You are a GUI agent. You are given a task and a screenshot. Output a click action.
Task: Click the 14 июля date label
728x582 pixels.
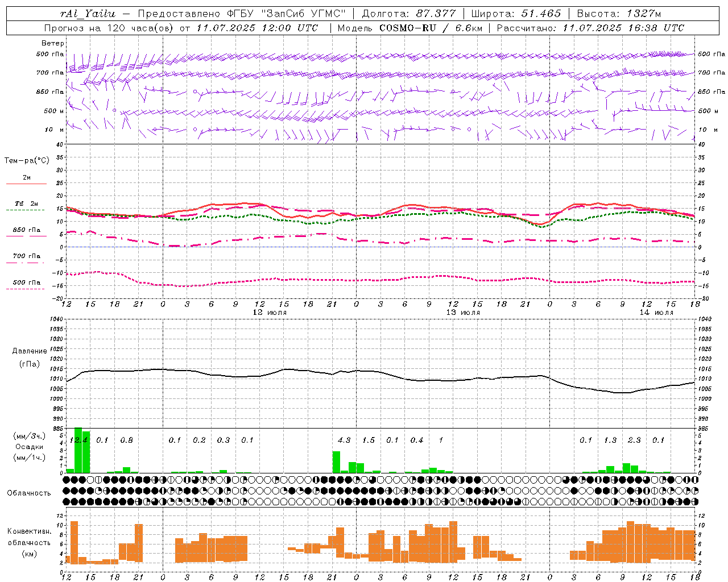[656, 313]
